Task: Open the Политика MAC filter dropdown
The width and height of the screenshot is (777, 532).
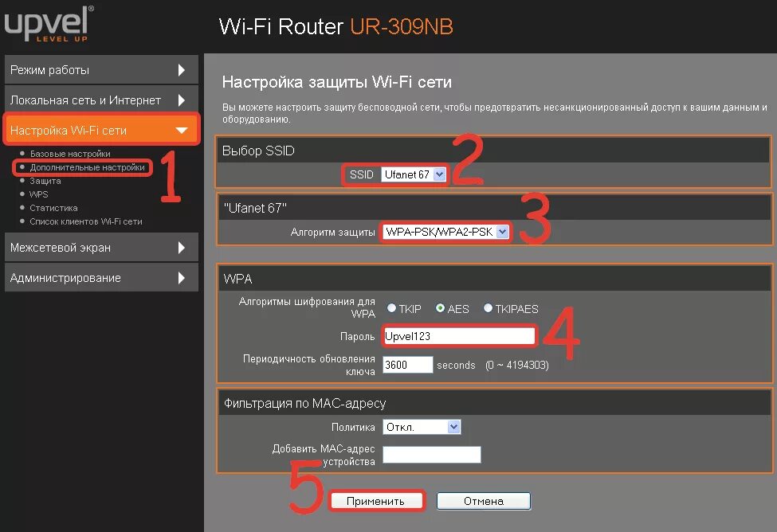Action: (422, 427)
